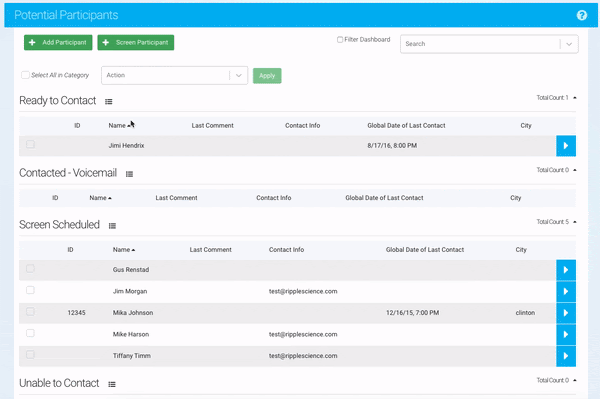Screen dimensions: 600x399
Task: Open list menu icon beside Ready to Contact
Action: click(109, 102)
